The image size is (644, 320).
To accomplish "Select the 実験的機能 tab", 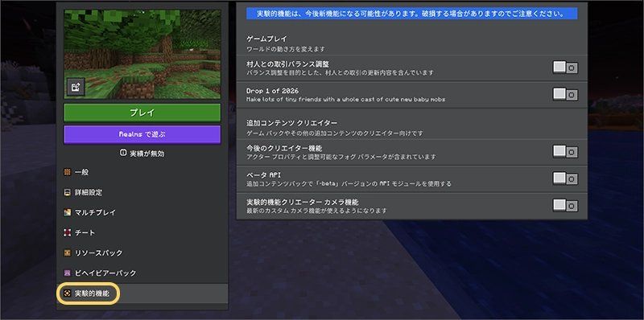I will click(x=142, y=293).
